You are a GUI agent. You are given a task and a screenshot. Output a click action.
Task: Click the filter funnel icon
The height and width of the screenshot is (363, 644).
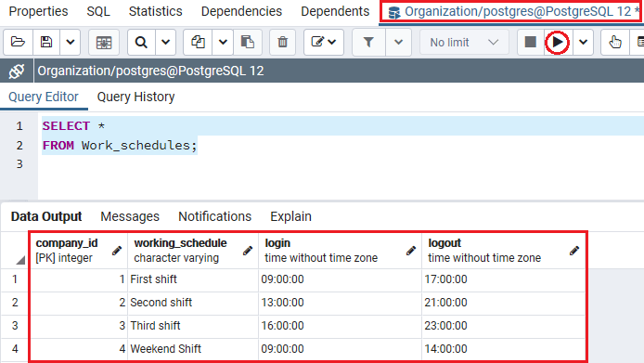[368, 42]
